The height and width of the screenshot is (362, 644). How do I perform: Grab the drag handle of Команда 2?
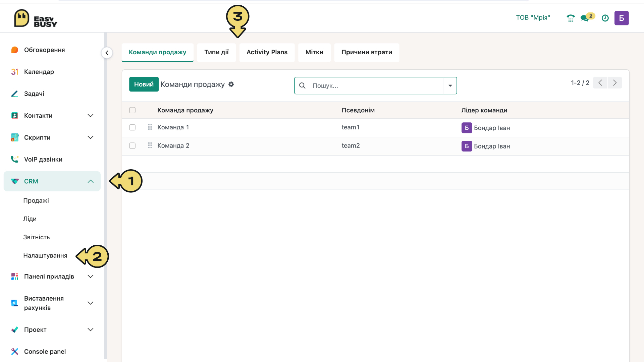[x=150, y=145]
